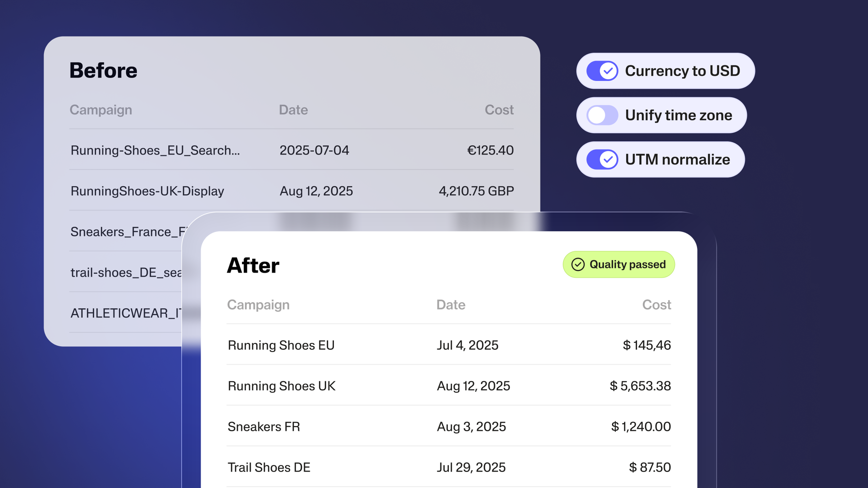Image resolution: width=868 pixels, height=488 pixels.
Task: Sort After table by Campaign header
Action: [258, 305]
